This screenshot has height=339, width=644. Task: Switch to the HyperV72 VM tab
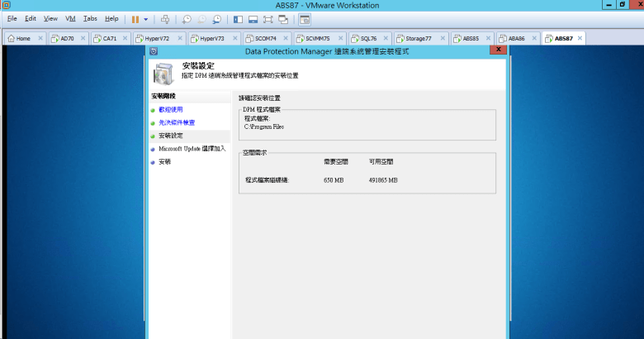click(x=156, y=38)
